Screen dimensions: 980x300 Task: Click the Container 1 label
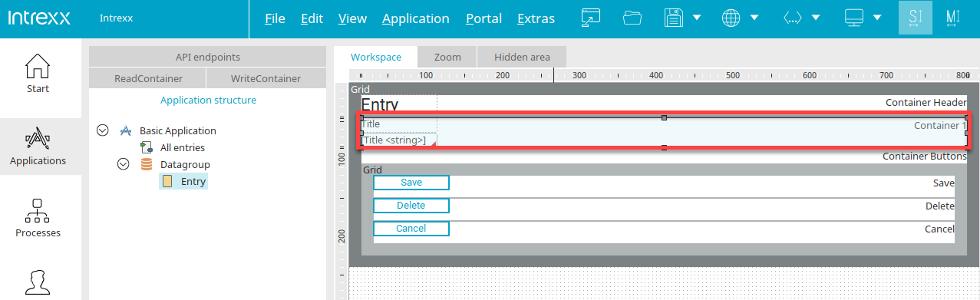tap(940, 126)
